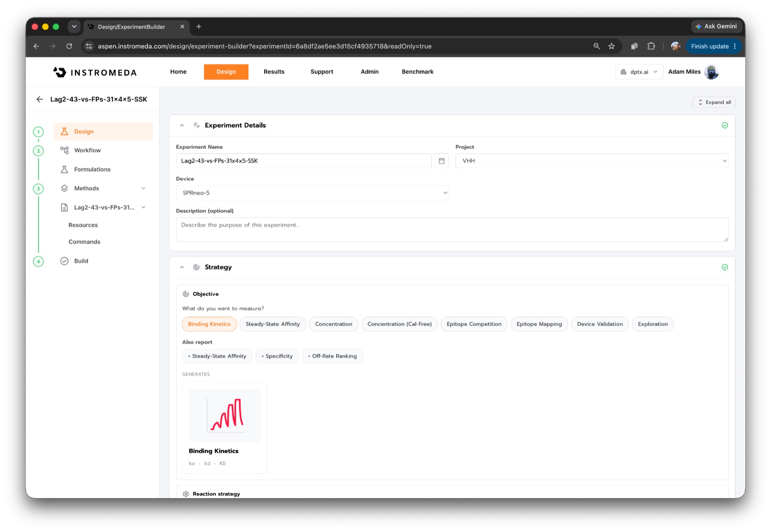Click the site info icon in address bar
Viewport: 771px width, 532px height.
coord(89,46)
